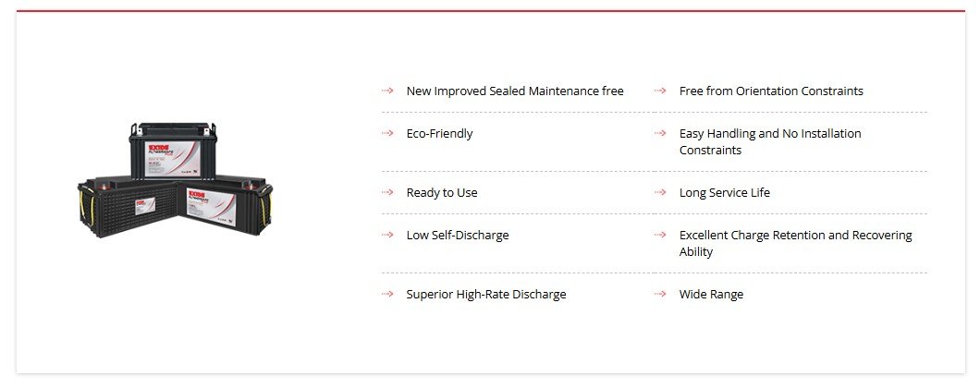Click the Eco-Friendly feature text

pos(439,134)
